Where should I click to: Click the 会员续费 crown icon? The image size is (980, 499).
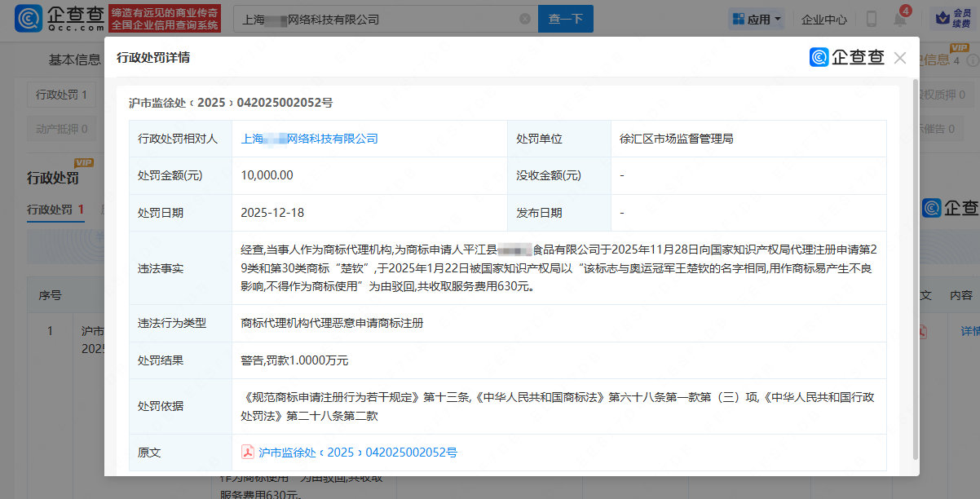[x=953, y=19]
